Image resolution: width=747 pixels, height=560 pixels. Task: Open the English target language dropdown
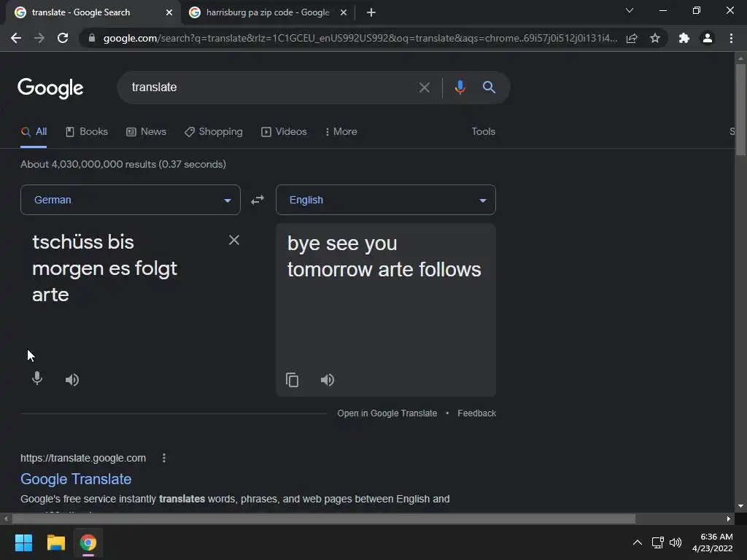coord(386,200)
